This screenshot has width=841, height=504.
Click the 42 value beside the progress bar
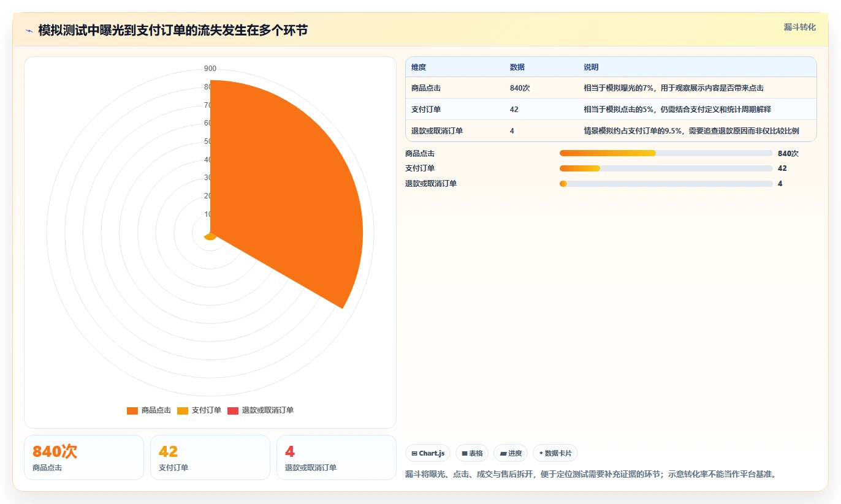click(782, 168)
